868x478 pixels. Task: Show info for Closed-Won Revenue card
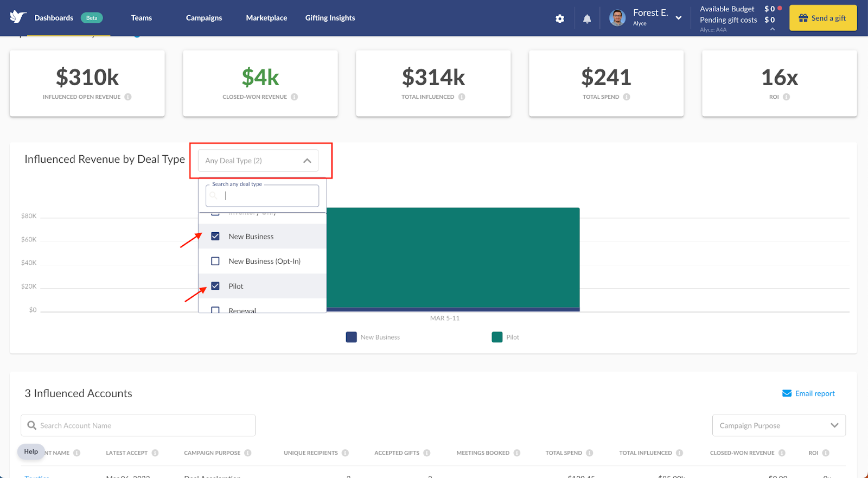(x=294, y=97)
